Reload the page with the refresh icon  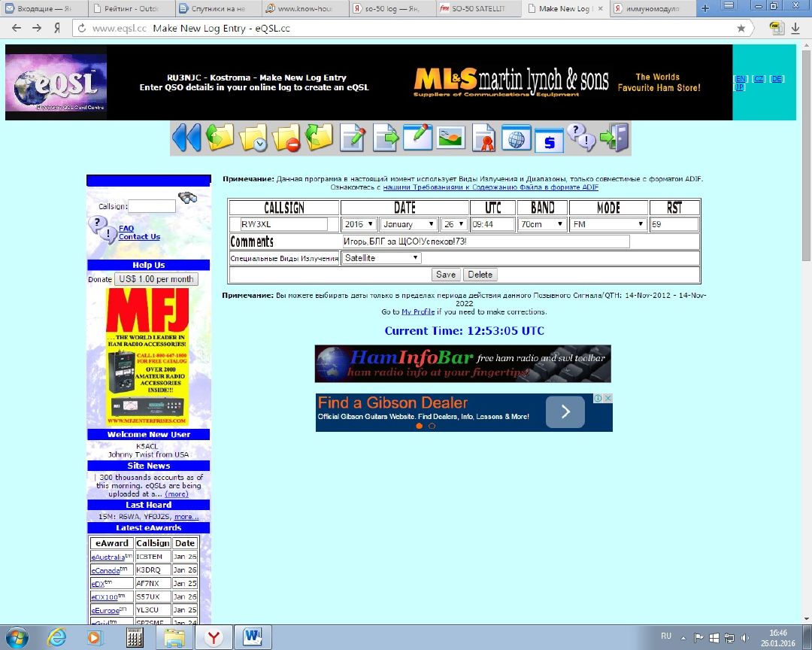(82, 28)
